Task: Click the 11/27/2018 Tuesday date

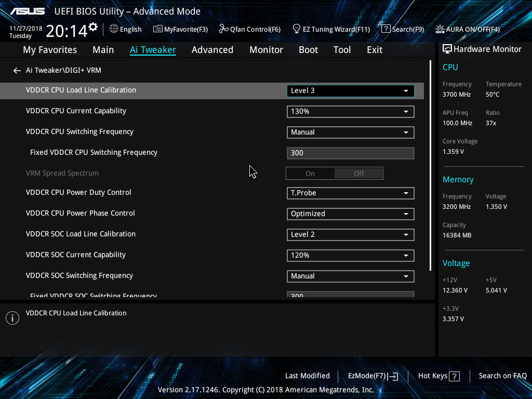Action: tap(26, 32)
